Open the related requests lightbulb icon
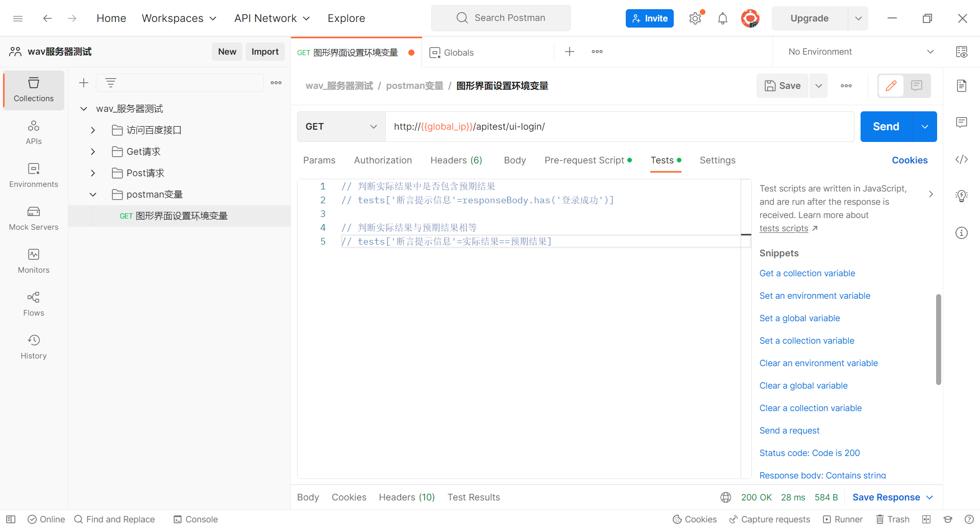The width and height of the screenshot is (980, 528). coord(962,196)
